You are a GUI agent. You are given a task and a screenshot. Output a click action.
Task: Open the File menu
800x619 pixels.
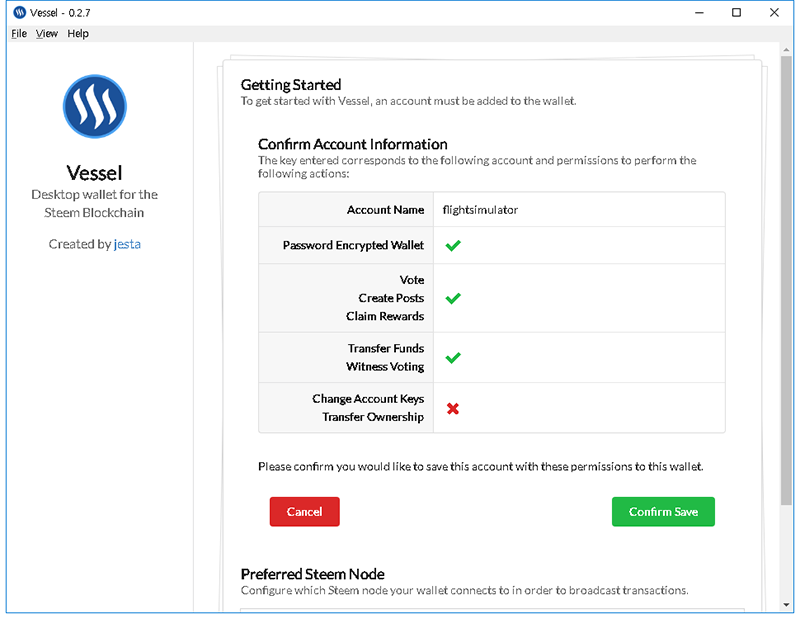tap(19, 34)
